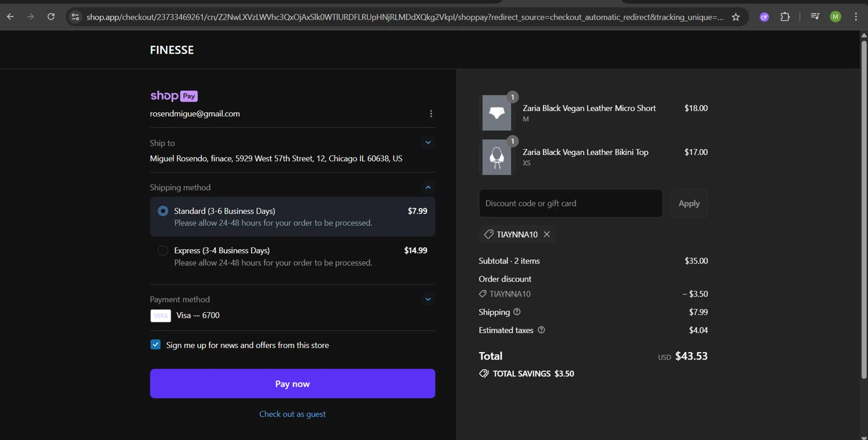The width and height of the screenshot is (868, 440).
Task: Open the Extensions puzzle icon
Action: [785, 17]
